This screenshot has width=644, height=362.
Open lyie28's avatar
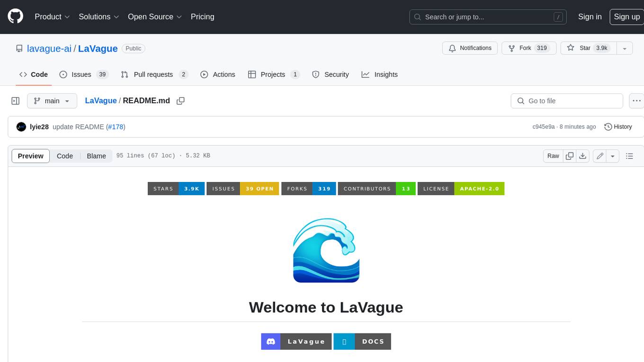coord(21,127)
